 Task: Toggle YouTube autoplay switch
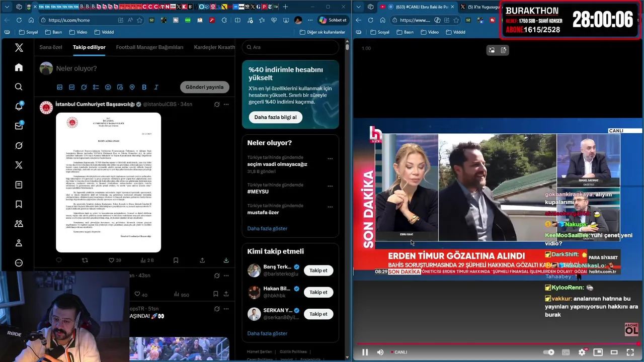click(x=549, y=352)
